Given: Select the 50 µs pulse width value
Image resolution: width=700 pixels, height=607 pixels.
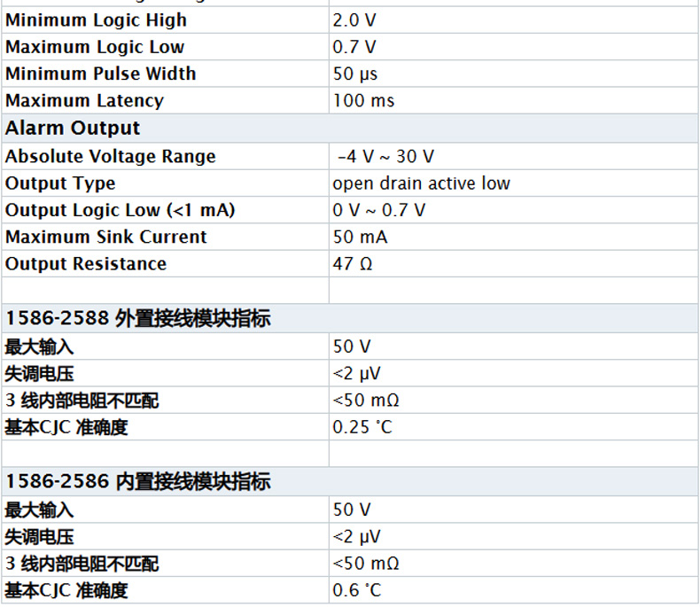Looking at the screenshot, I should point(355,74).
